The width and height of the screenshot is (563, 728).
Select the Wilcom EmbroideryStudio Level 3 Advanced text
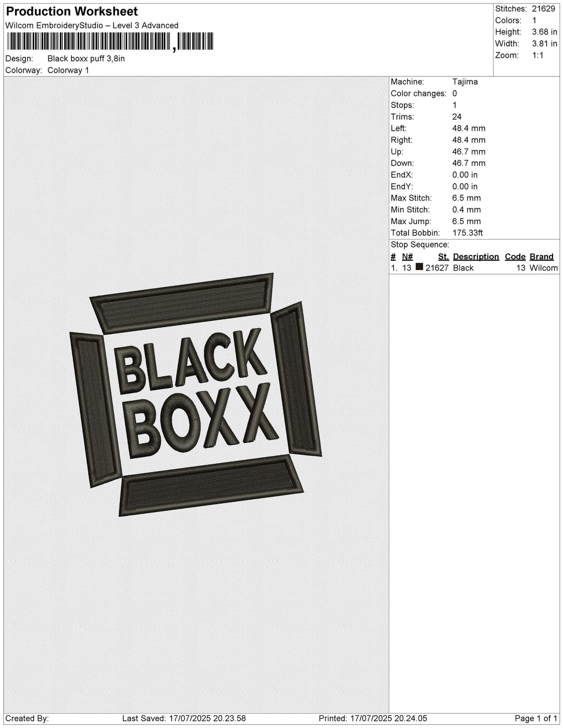pos(92,25)
